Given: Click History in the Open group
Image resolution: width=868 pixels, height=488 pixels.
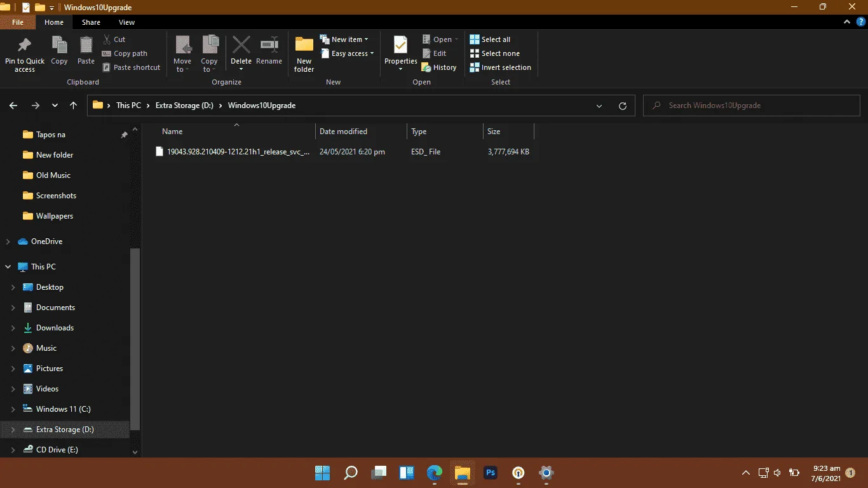Looking at the screenshot, I should (439, 67).
